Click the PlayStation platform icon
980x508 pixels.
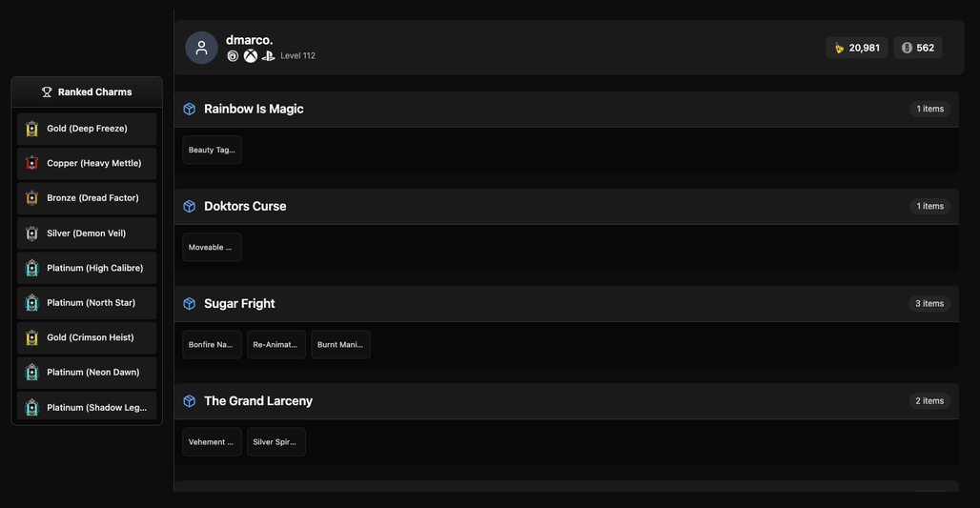click(268, 56)
